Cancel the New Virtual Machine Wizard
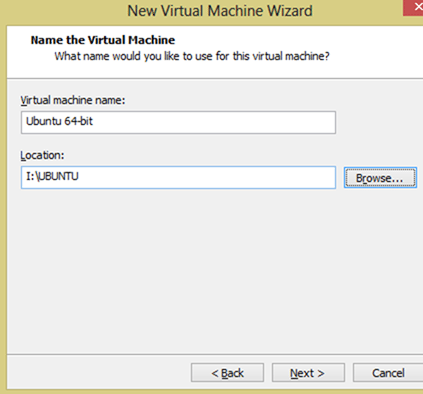The image size is (423, 394). (x=388, y=373)
